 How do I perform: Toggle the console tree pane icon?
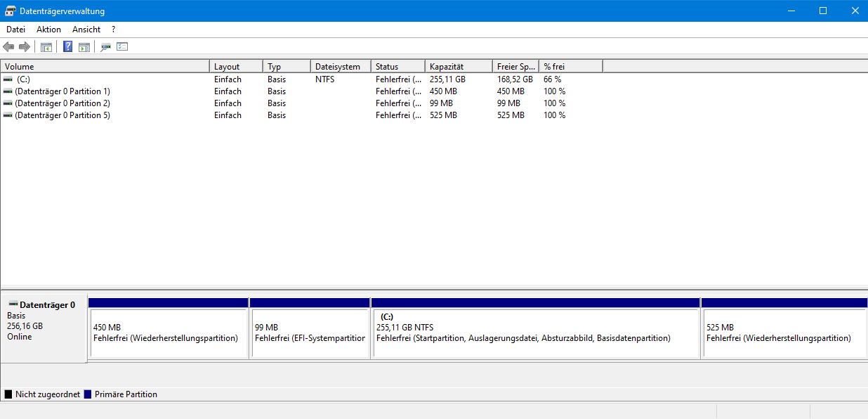[x=46, y=47]
